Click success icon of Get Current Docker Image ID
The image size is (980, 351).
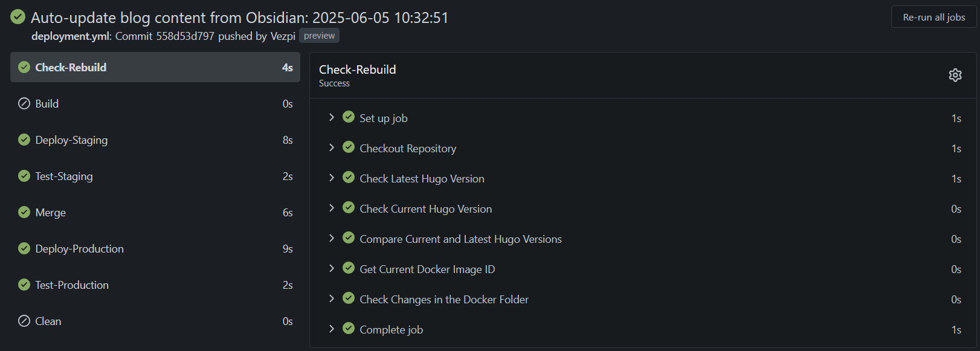pos(349,268)
